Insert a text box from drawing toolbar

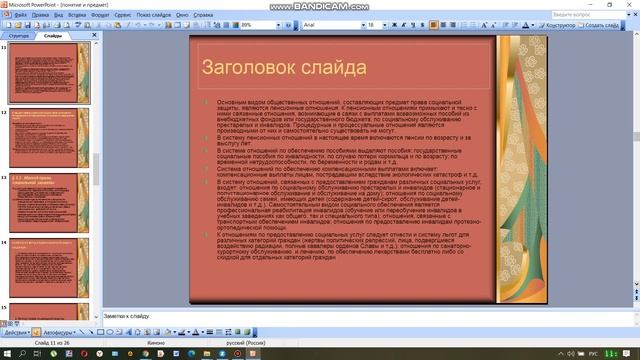(119, 332)
